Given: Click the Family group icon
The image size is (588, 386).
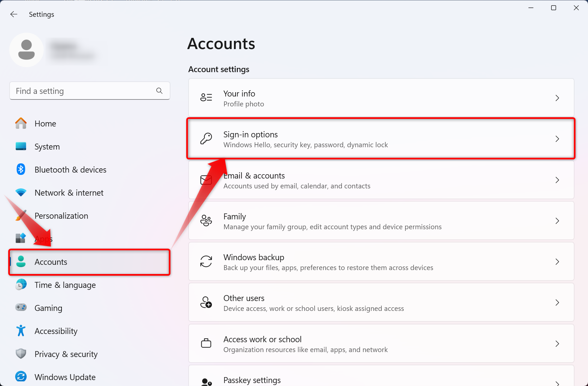Looking at the screenshot, I should (x=206, y=221).
